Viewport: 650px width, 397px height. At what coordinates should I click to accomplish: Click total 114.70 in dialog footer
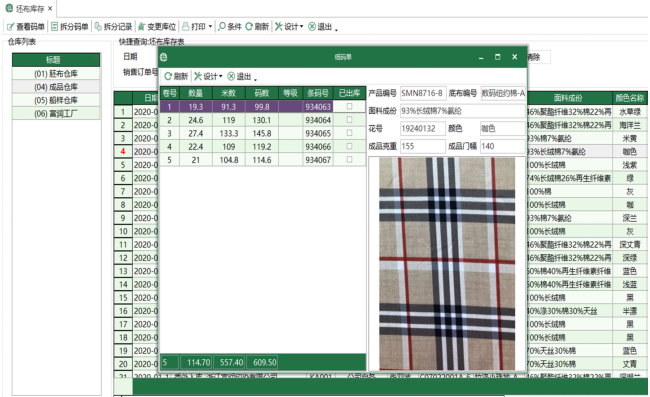196,363
